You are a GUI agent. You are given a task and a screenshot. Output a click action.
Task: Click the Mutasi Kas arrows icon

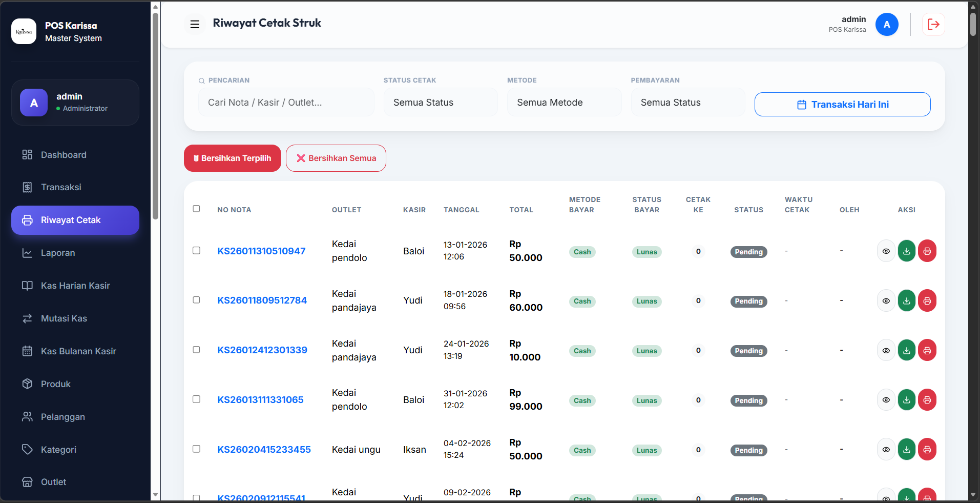[x=27, y=318]
